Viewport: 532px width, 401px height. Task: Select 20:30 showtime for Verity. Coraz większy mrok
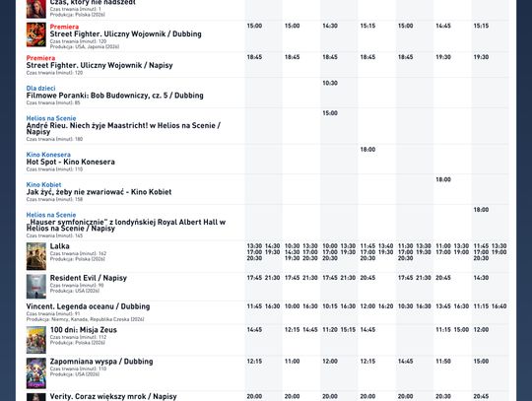443,397
